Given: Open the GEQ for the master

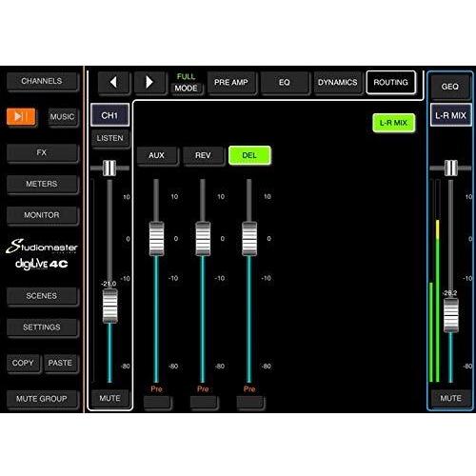Looking at the screenshot, I should (x=450, y=87).
